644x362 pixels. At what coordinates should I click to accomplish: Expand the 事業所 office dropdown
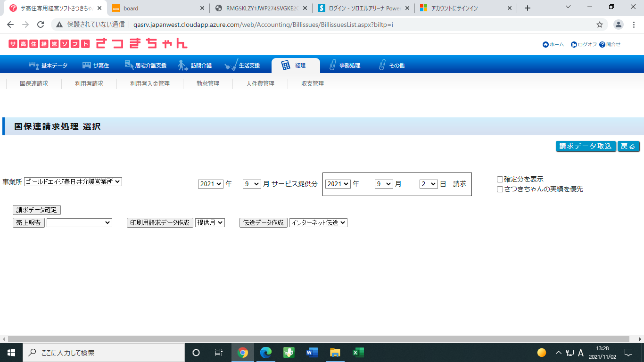pyautogui.click(x=73, y=181)
